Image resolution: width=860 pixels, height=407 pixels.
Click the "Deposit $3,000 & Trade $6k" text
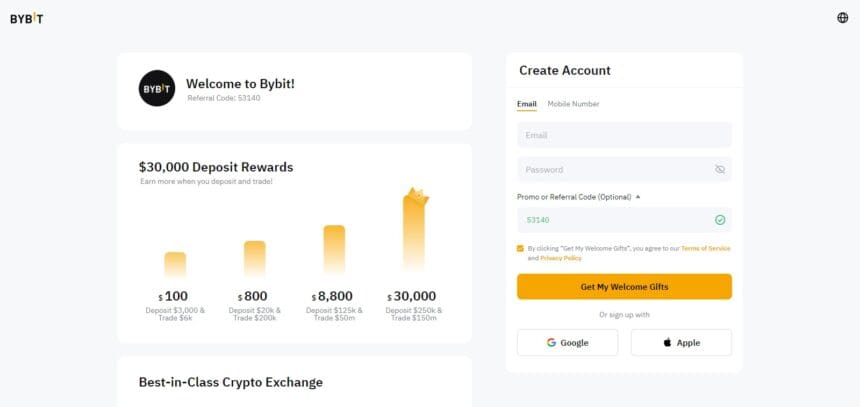(175, 314)
